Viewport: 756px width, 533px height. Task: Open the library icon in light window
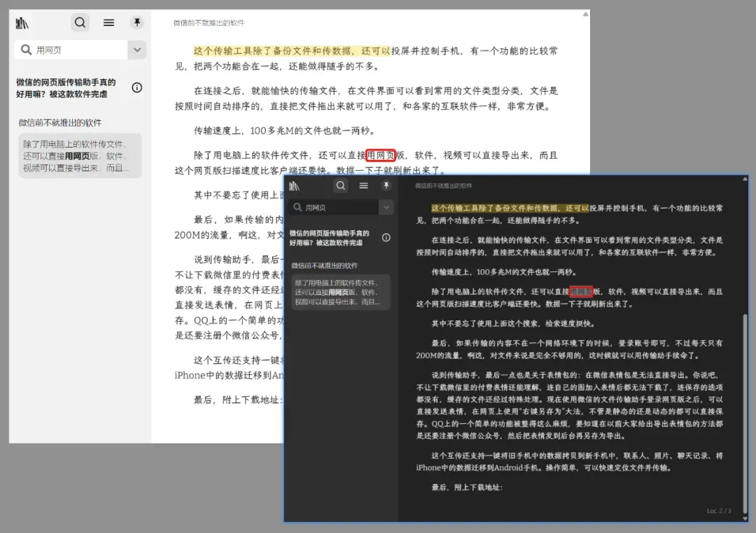pyautogui.click(x=22, y=22)
